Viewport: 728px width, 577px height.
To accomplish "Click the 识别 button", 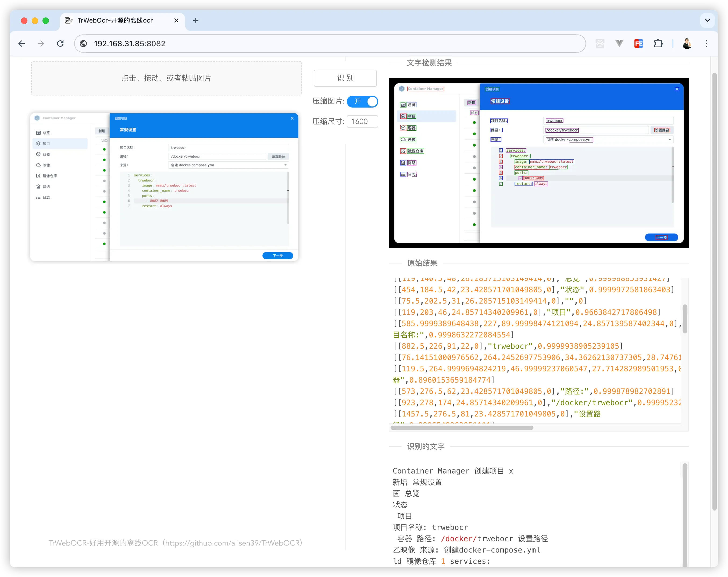I will pos(345,78).
